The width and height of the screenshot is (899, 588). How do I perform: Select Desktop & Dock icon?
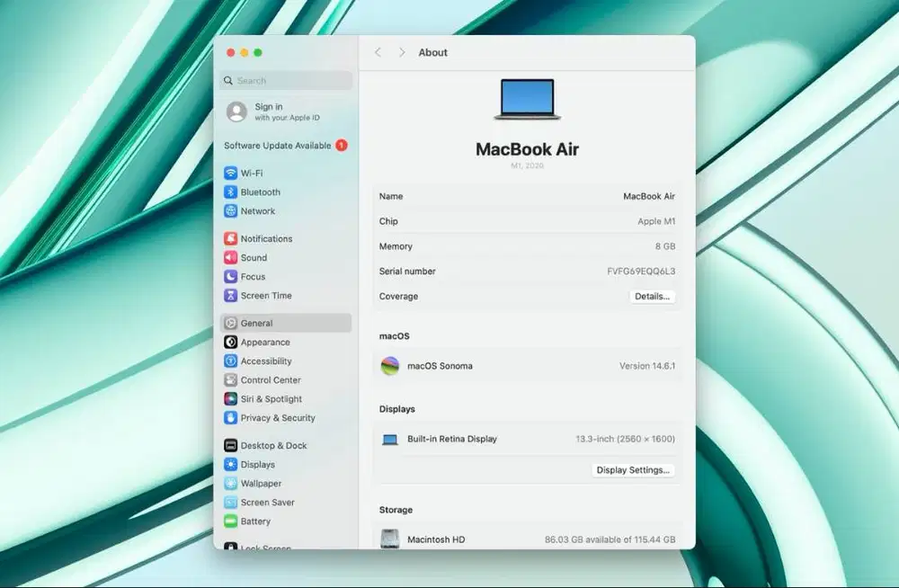pos(230,445)
